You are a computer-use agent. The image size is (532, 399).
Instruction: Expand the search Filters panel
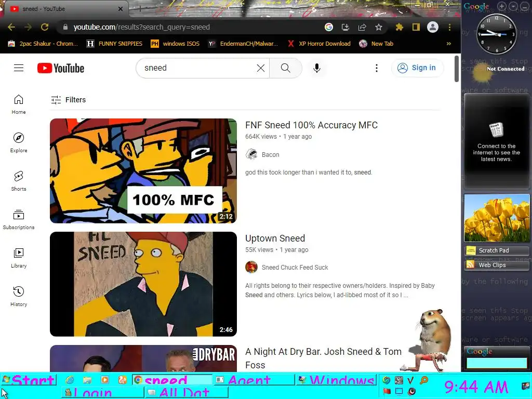coord(68,100)
